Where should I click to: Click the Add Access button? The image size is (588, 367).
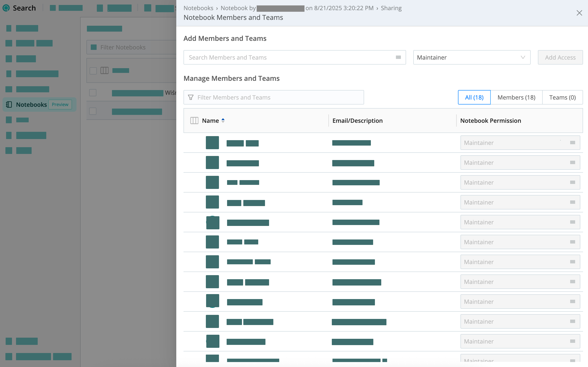tap(560, 57)
